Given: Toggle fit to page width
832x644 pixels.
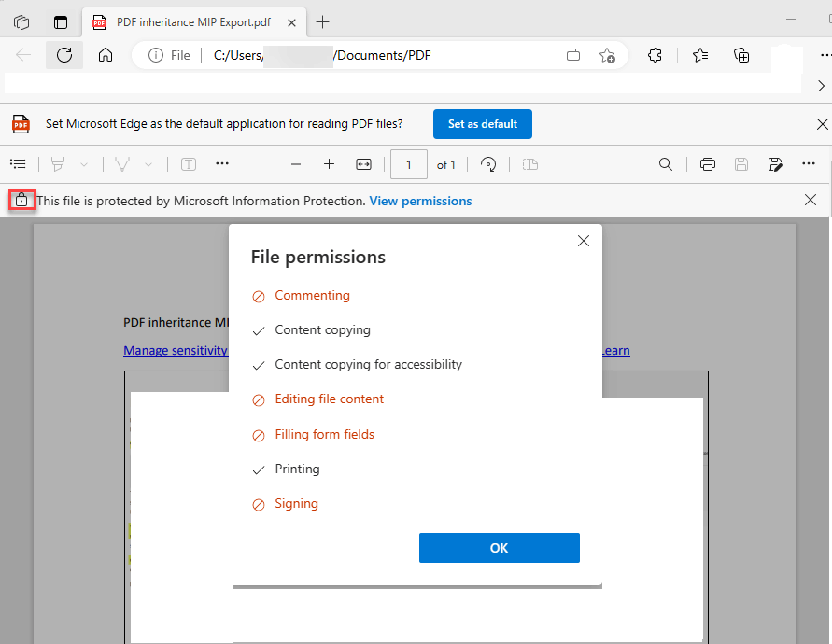Looking at the screenshot, I should (x=363, y=163).
